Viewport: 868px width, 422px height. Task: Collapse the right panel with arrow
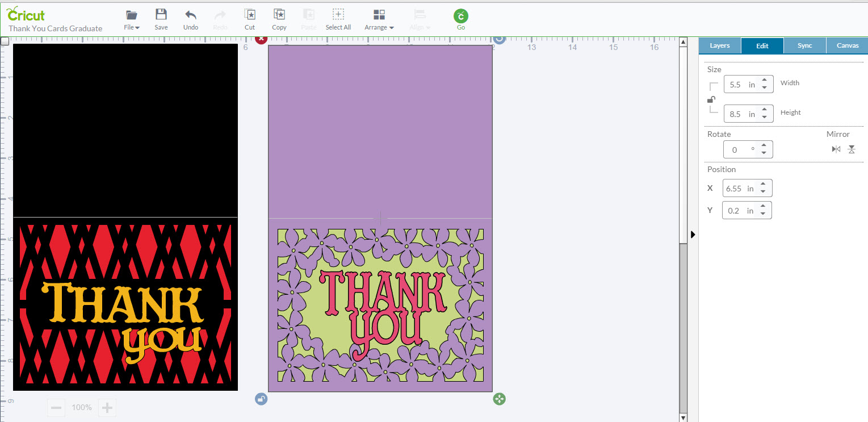coord(693,235)
